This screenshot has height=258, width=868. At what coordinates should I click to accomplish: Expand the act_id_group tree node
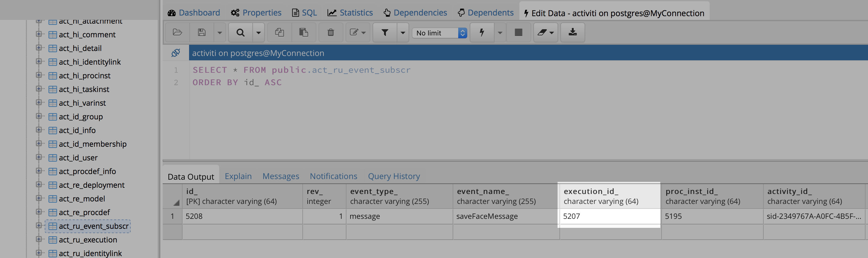pyautogui.click(x=39, y=116)
